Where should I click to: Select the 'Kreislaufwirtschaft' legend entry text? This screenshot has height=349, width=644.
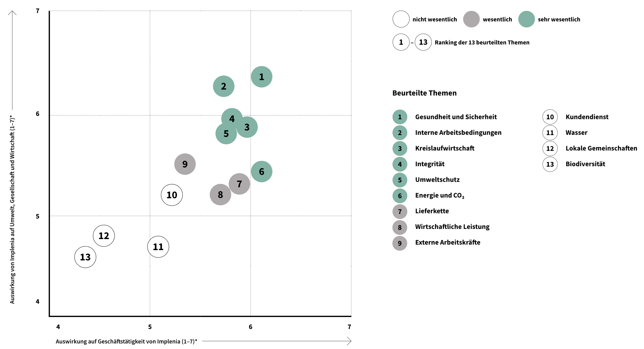(445, 148)
